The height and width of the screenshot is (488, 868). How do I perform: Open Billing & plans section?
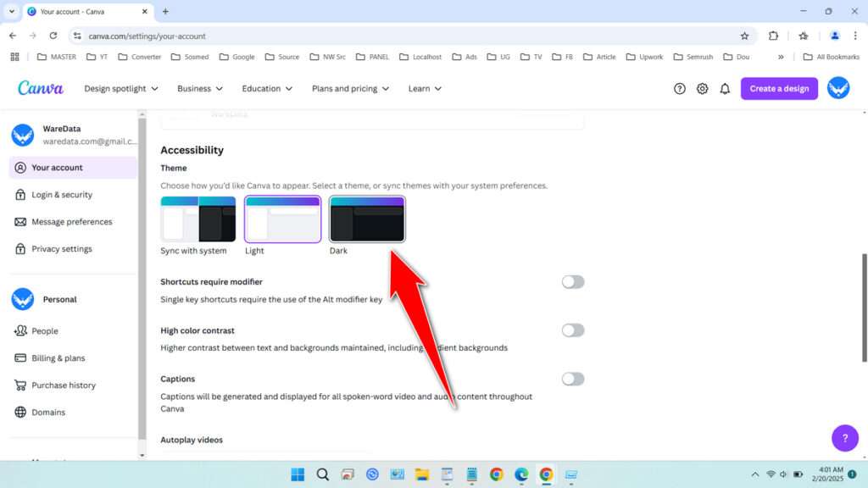click(x=73, y=358)
